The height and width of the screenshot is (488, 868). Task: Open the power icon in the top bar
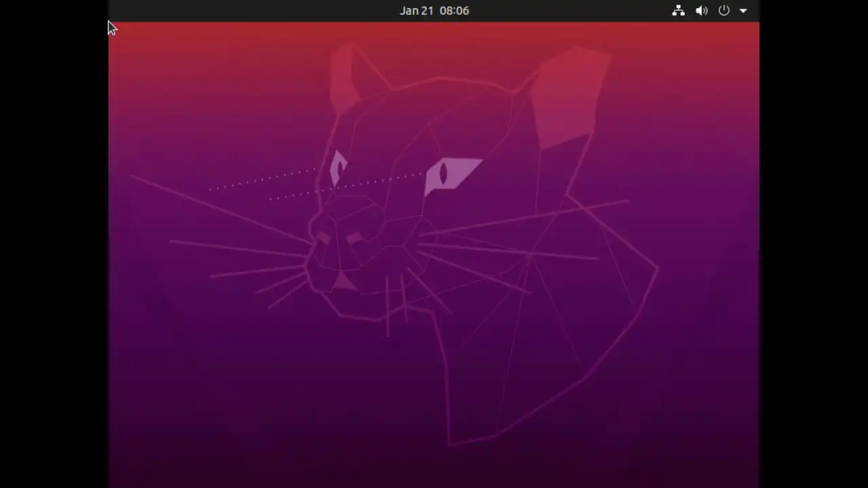click(x=724, y=11)
